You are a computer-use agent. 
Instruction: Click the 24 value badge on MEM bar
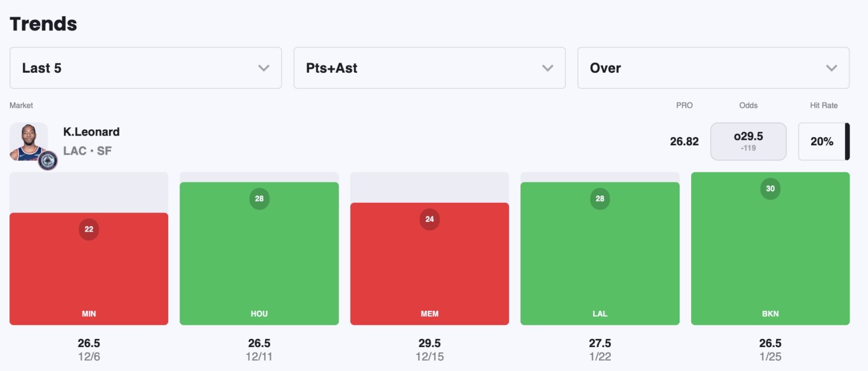point(430,219)
